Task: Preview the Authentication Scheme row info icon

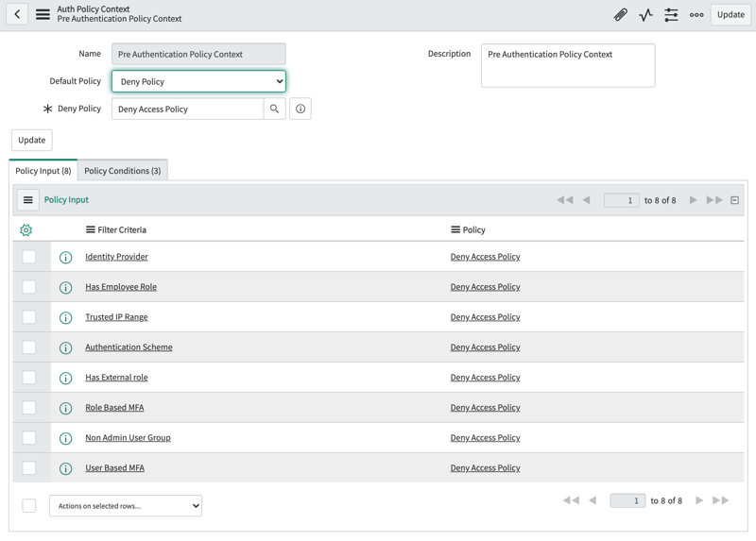Action: 65,347
